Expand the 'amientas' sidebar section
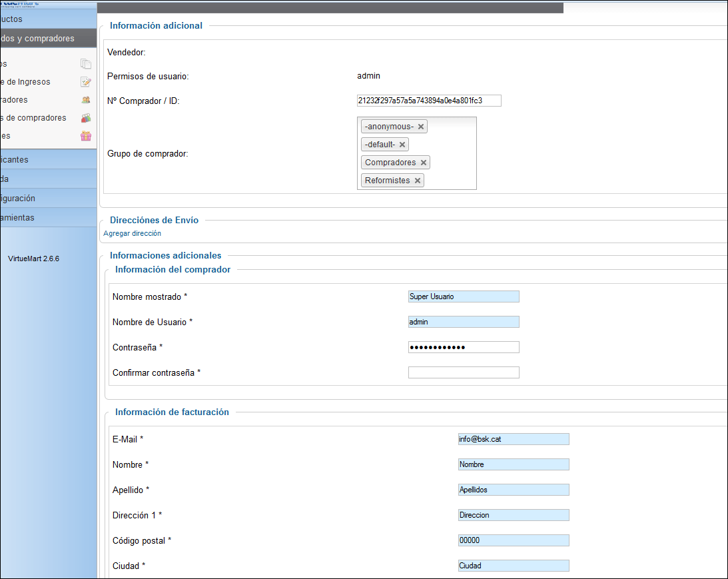Viewport: 728px width, 579px height. (48, 218)
